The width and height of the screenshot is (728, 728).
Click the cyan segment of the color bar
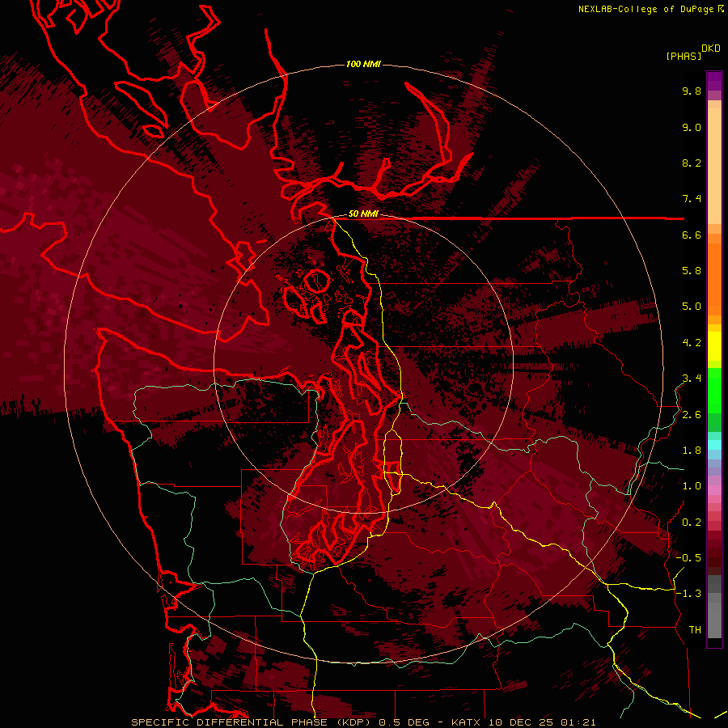(x=714, y=445)
